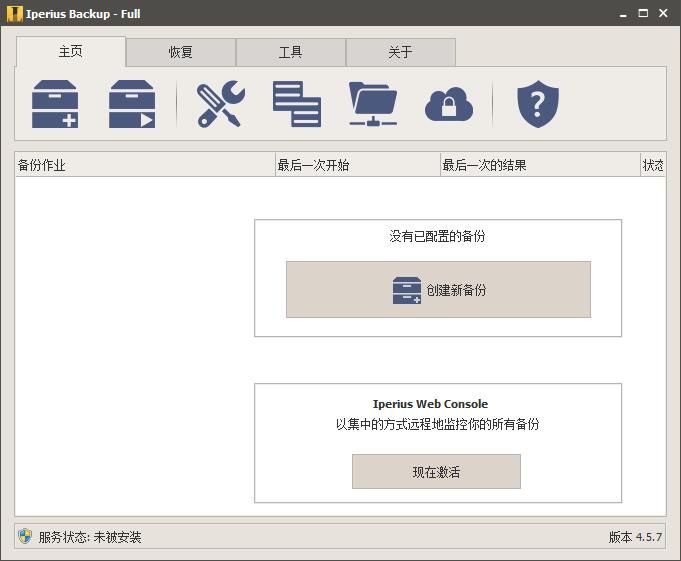Sort by 最后一次开始 column header
The width and height of the screenshot is (681, 561).
point(357,165)
